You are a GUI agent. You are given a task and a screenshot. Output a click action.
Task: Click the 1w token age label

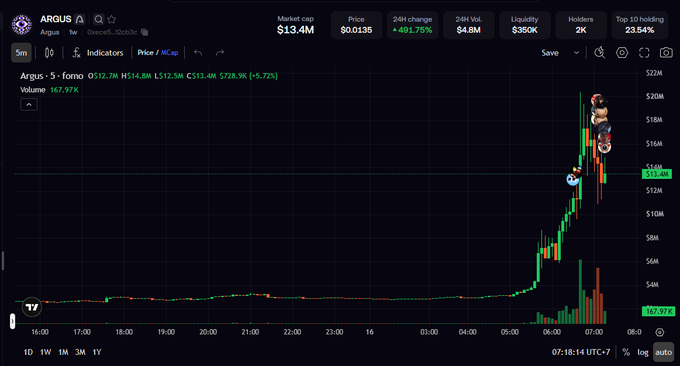pos(73,32)
